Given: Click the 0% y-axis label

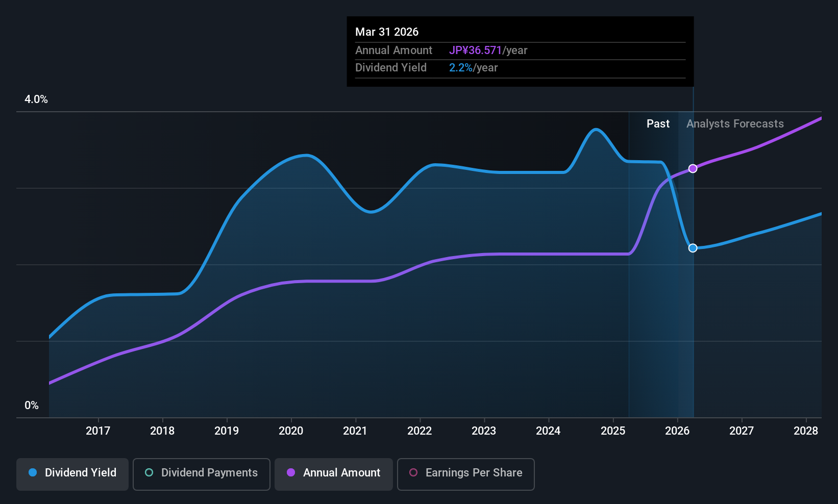Looking at the screenshot, I should click(32, 406).
